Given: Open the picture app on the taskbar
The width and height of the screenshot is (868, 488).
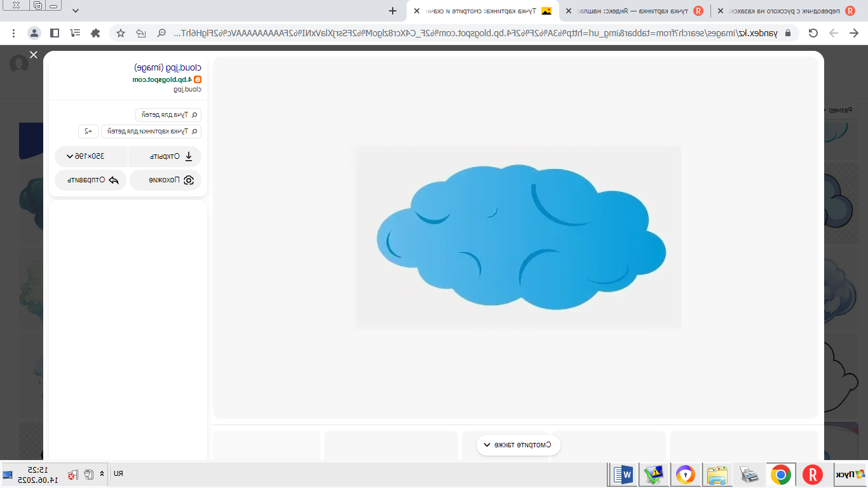Looking at the screenshot, I should [654, 475].
